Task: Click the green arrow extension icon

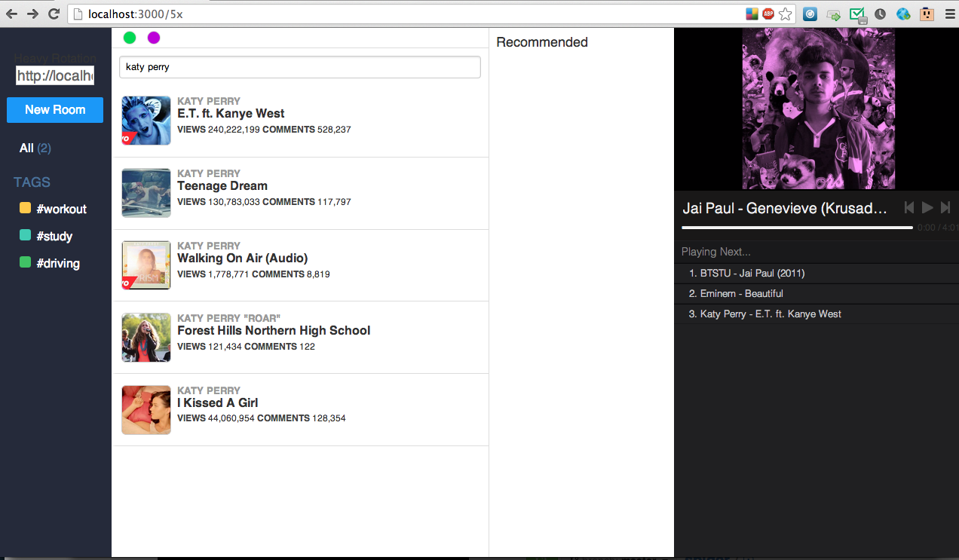Action: tap(833, 14)
